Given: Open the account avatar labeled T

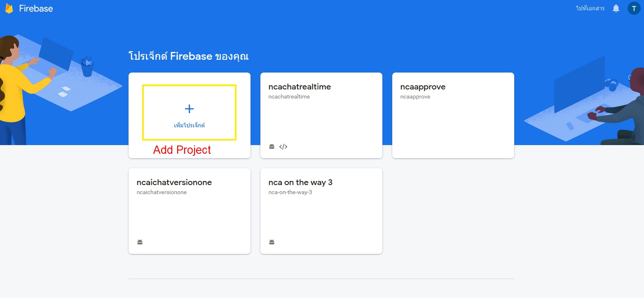Looking at the screenshot, I should click(x=634, y=8).
